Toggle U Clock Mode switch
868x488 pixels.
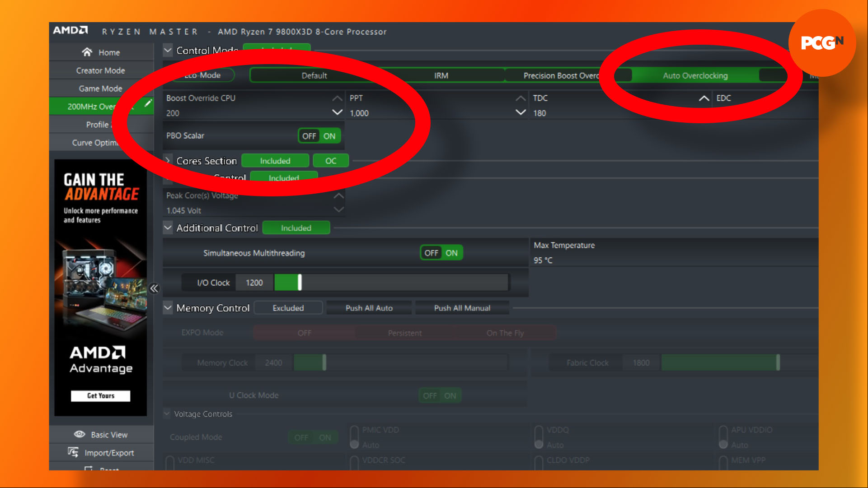point(440,395)
